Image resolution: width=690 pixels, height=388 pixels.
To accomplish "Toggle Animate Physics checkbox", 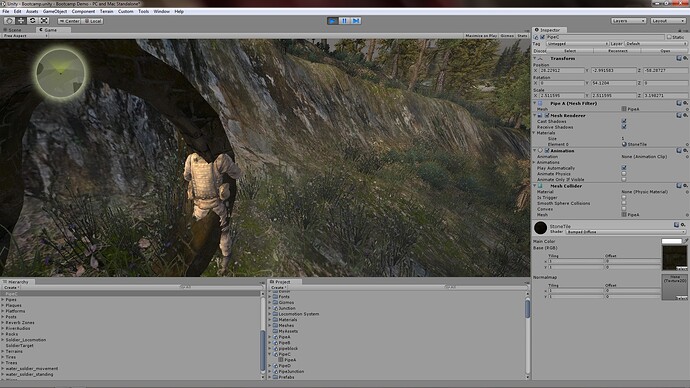I will tap(624, 173).
